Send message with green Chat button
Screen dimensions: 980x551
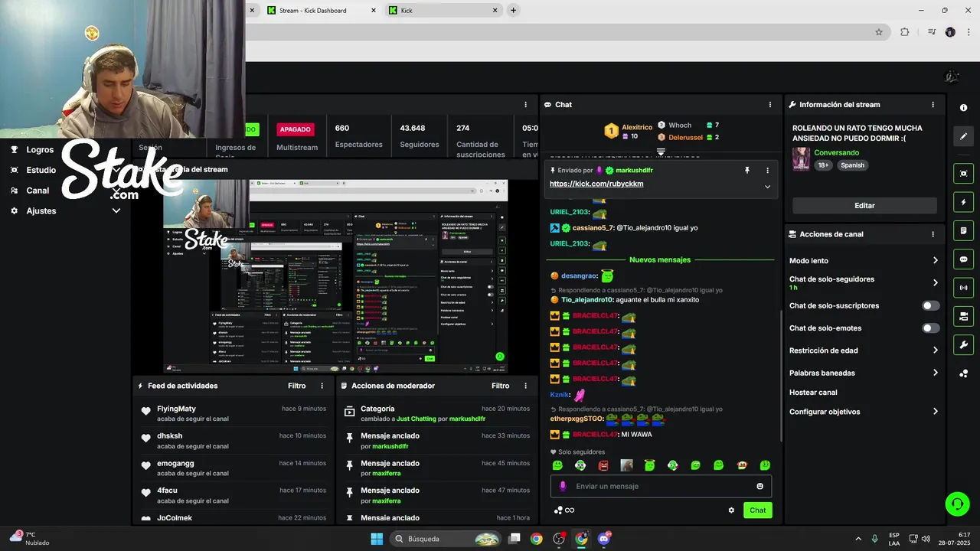[757, 510]
